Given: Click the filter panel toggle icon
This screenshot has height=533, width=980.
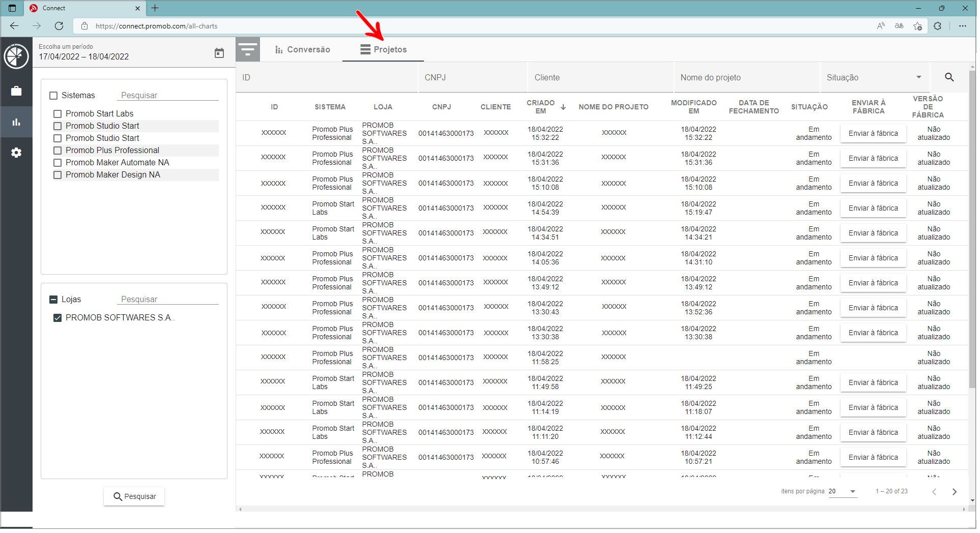Looking at the screenshot, I should (248, 50).
